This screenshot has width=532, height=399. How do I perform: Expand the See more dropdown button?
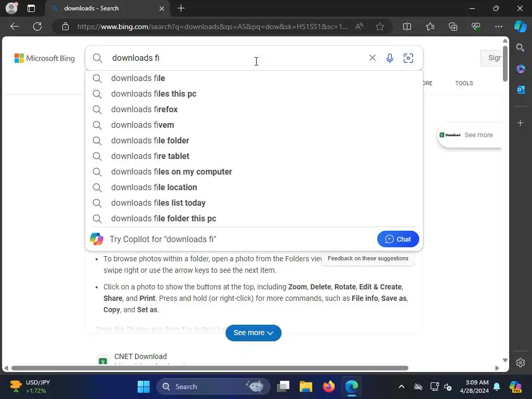pyautogui.click(x=254, y=333)
